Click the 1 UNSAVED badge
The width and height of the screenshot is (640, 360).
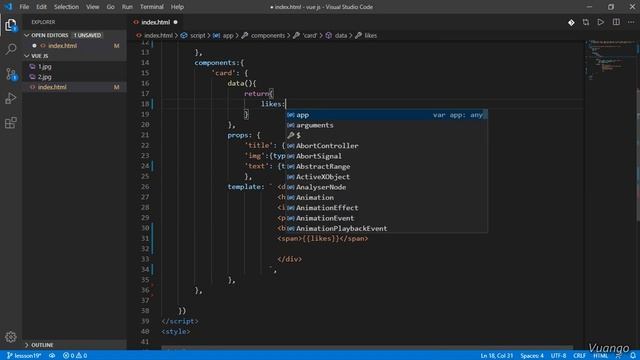(x=87, y=36)
